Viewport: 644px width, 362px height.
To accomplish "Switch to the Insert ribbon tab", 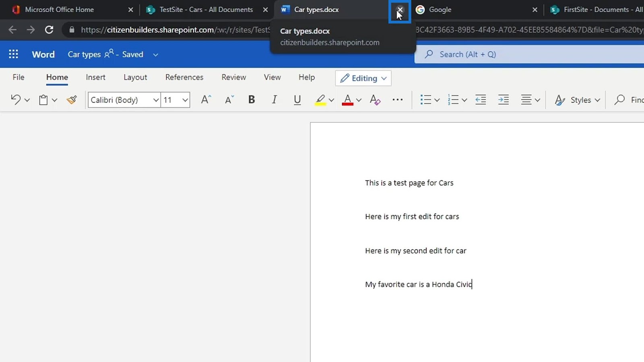I will pos(95,77).
